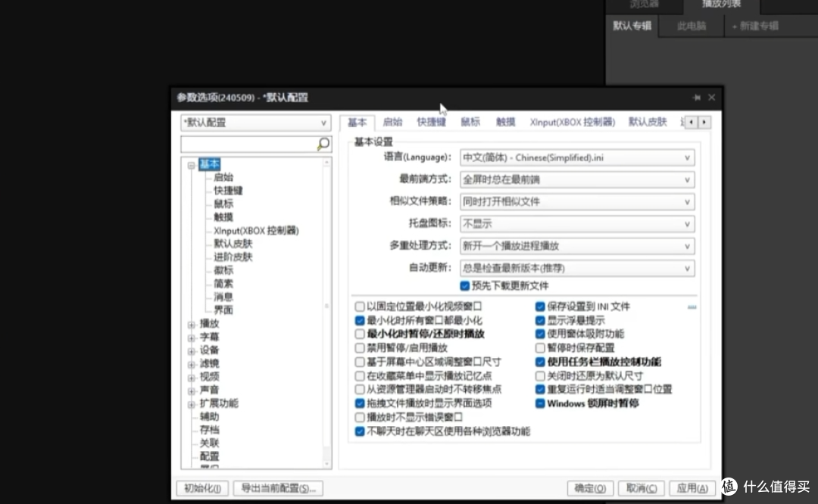Open 默认专辑 tab in playlist panel
Viewport: 818px width, 504px height.
632,26
